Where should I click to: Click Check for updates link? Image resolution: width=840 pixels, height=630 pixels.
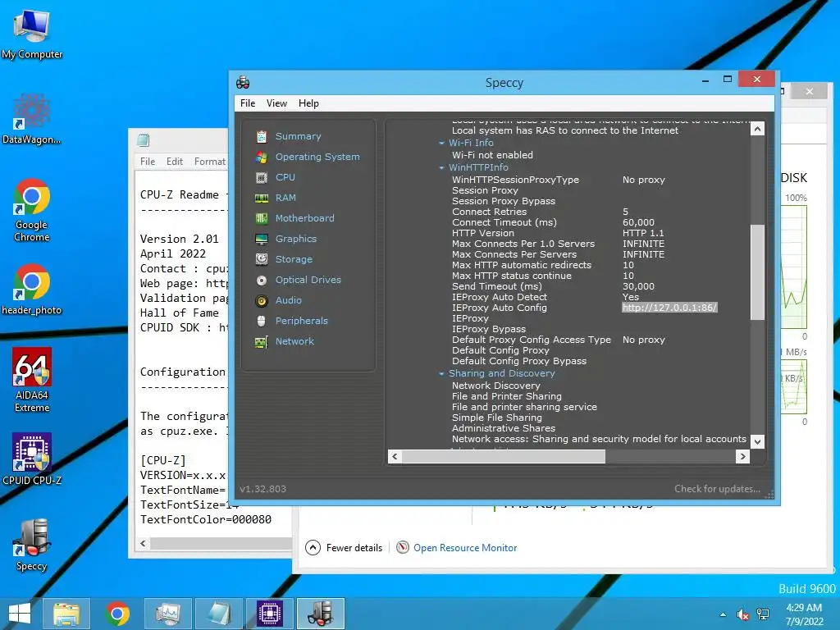tap(717, 489)
